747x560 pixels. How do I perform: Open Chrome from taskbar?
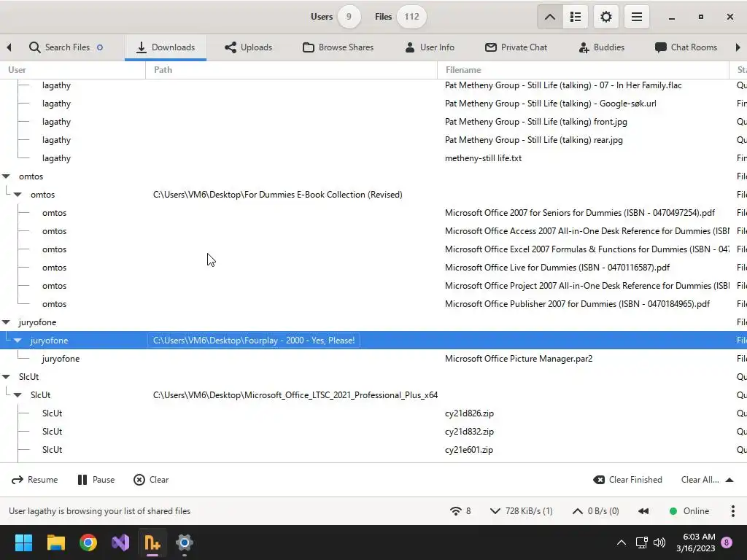[88, 542]
